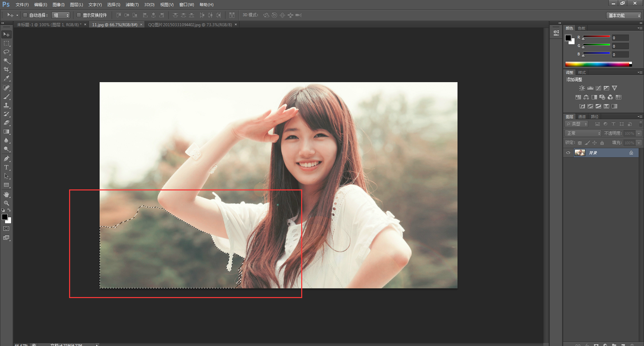The height and width of the screenshot is (346, 644).
Task: Open the Layers panel flyout menu
Action: pos(640,117)
